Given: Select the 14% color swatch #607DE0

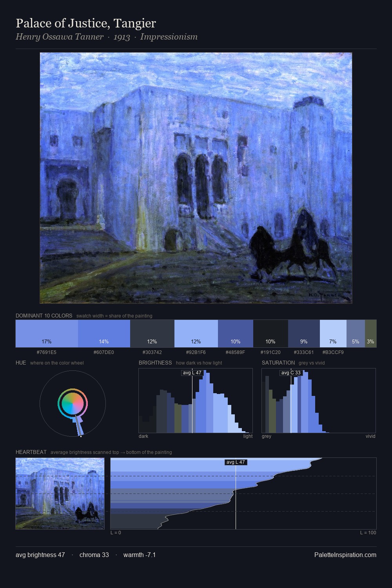Looking at the screenshot, I should click(104, 334).
